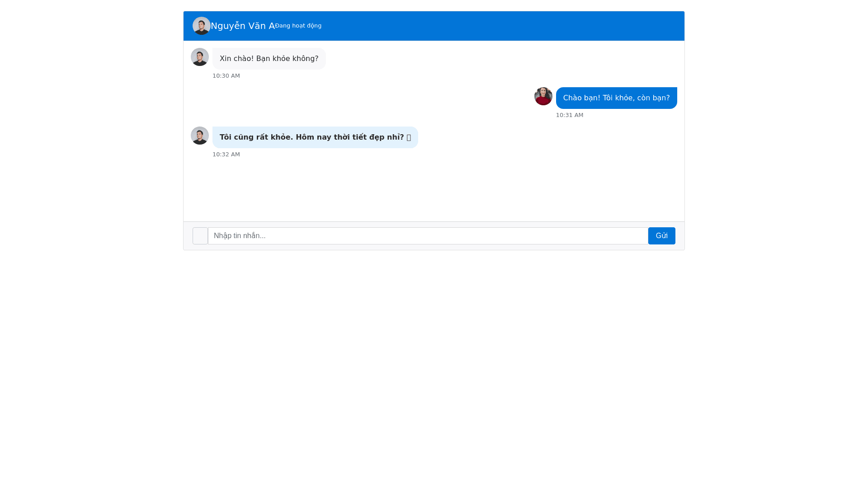The width and height of the screenshot is (868, 488).
Task: Click blank white page below the chat window
Action: coord(434,361)
